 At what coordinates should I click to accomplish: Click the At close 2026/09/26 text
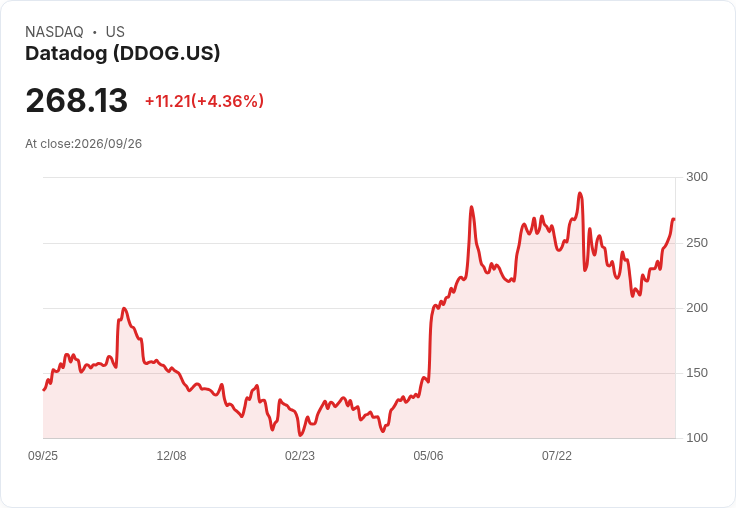click(84, 144)
